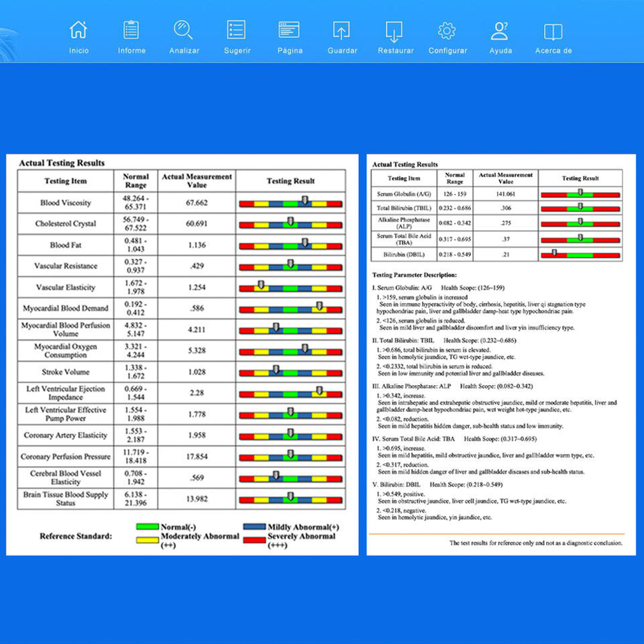Click the Testing Parameter Description heading
The width and height of the screenshot is (644, 644).
(x=415, y=275)
